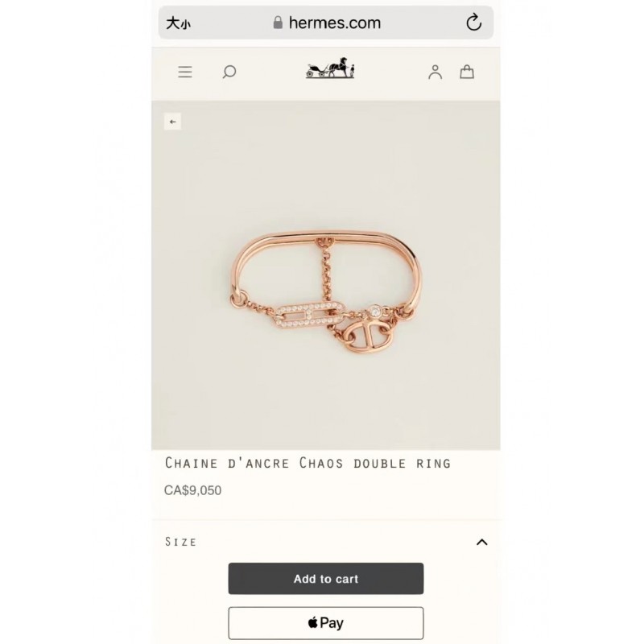This screenshot has width=644, height=644.
Task: Open the shopping bag cart icon
Action: click(x=467, y=72)
